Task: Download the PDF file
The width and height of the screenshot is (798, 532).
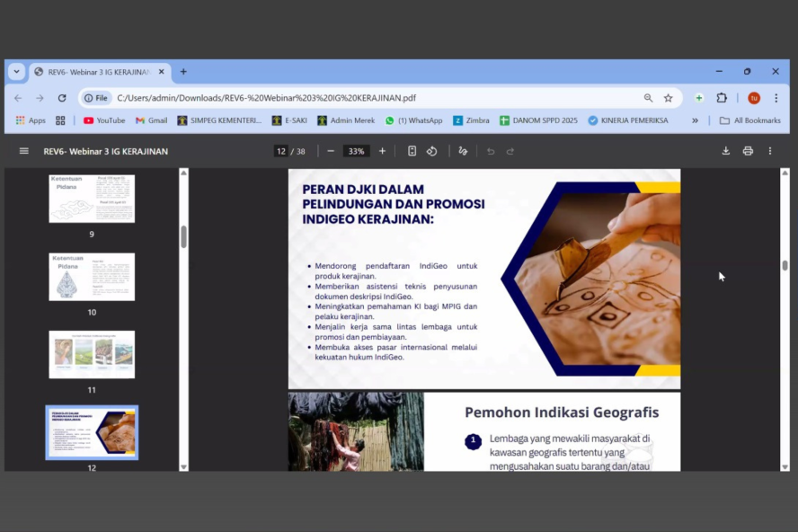Action: 725,151
